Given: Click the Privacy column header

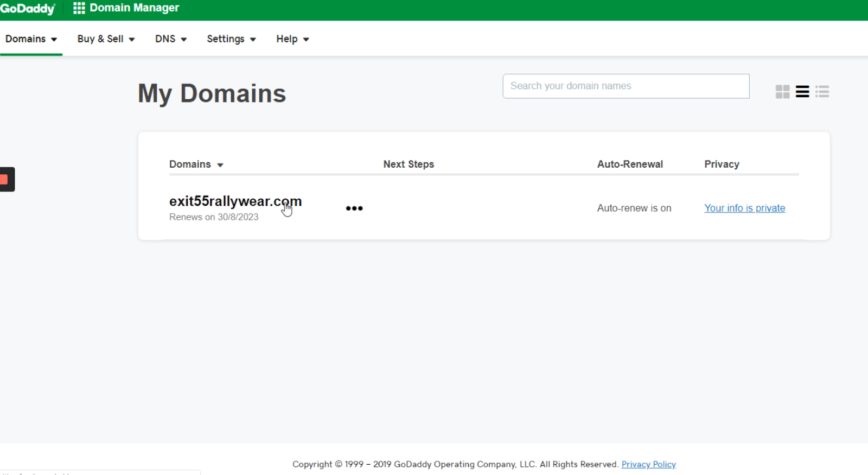Looking at the screenshot, I should pyautogui.click(x=722, y=164).
